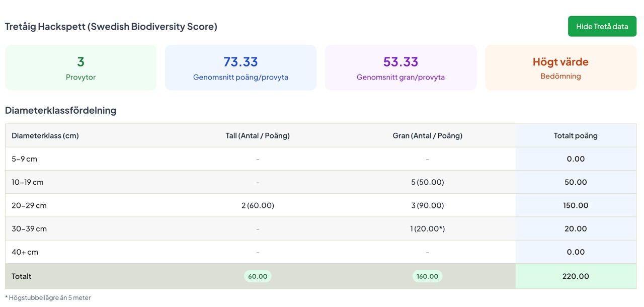
Task: Click the Högstubbe lägre än 5 meter footnote
Action: (49, 297)
